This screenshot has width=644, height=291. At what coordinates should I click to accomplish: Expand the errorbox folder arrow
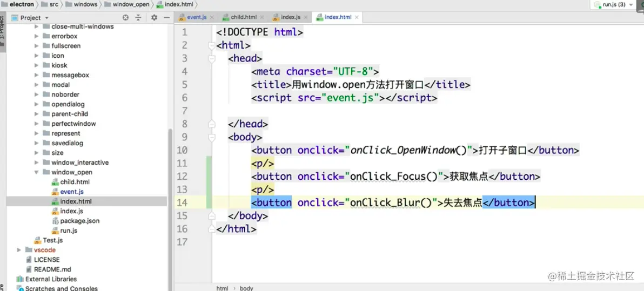click(36, 36)
